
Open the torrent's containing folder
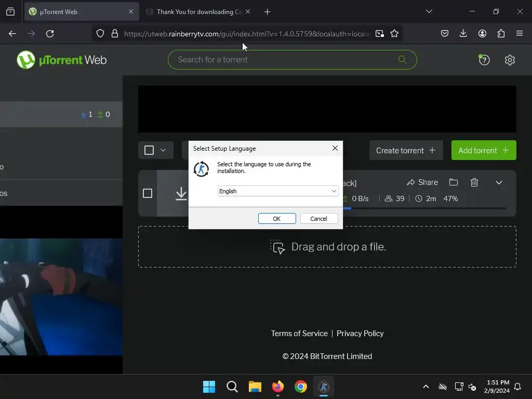click(x=453, y=182)
